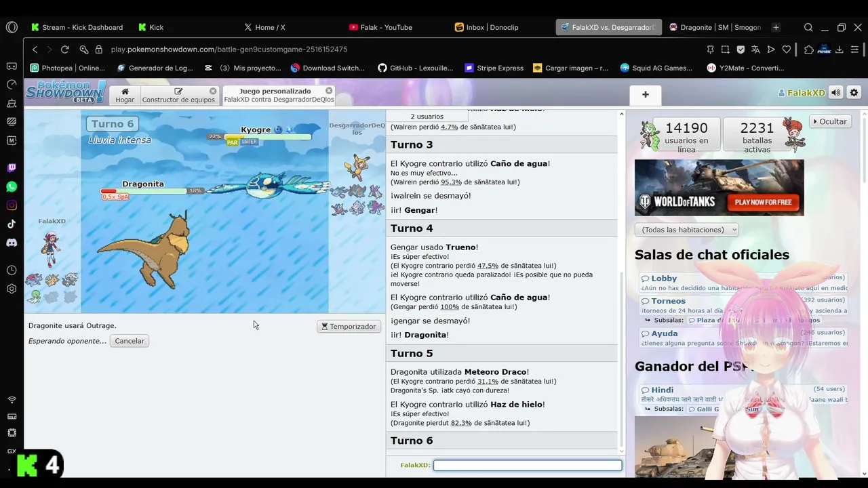Switch to the Home / X tab
The image size is (868, 488).
(x=264, y=27)
